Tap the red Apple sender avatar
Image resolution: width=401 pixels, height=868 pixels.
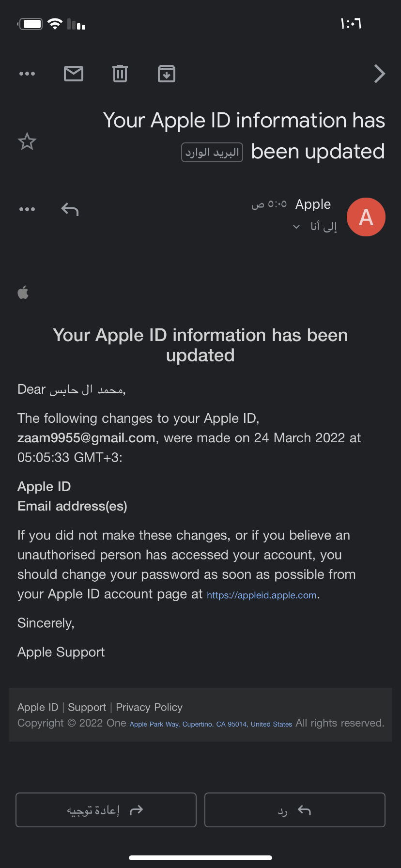366,217
